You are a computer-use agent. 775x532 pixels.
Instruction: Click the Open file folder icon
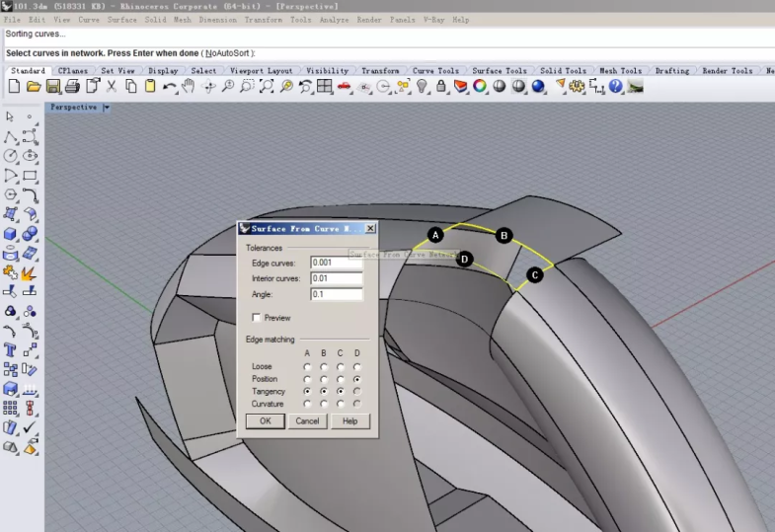34,87
